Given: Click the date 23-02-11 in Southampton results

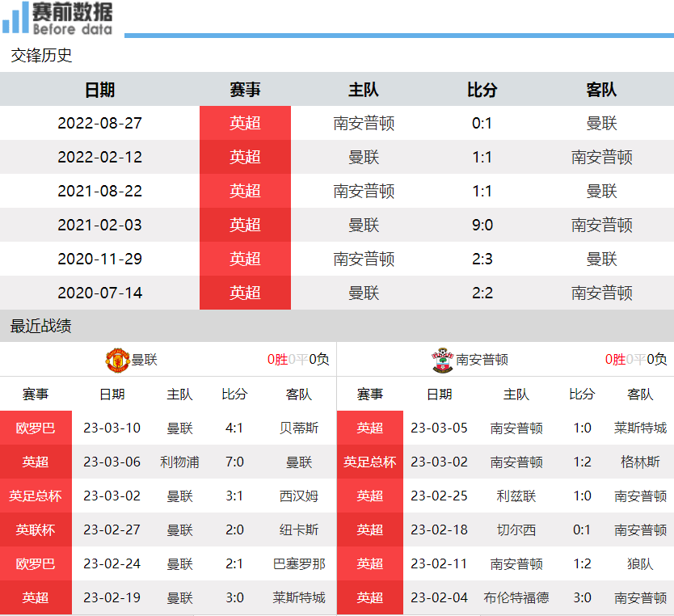Looking at the screenshot, I should click(x=439, y=563).
